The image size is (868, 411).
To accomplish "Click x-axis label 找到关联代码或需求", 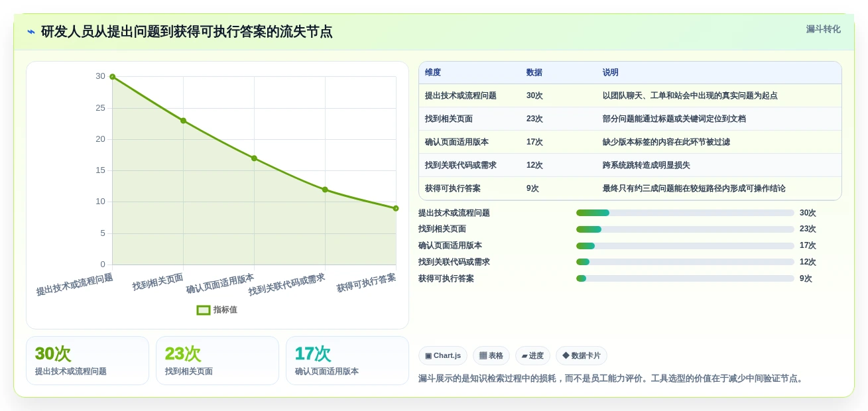I will (287, 284).
